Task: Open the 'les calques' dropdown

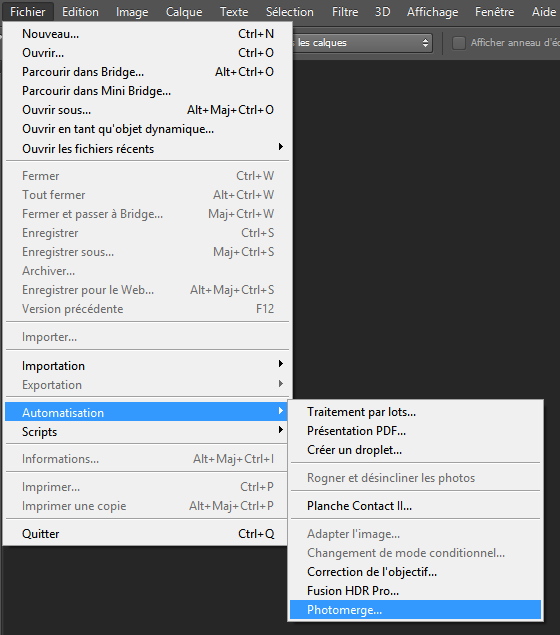Action: click(x=362, y=43)
